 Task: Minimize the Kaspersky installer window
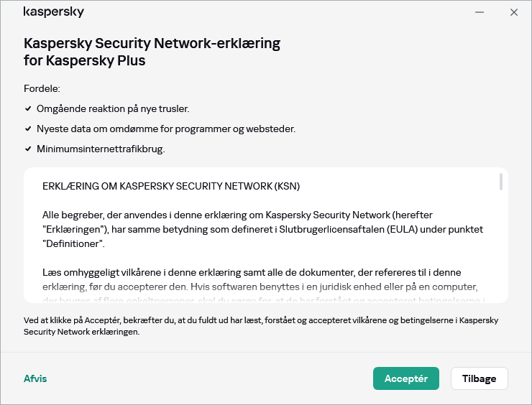pos(480,12)
